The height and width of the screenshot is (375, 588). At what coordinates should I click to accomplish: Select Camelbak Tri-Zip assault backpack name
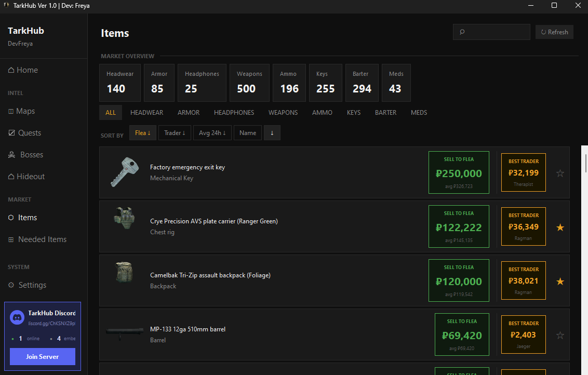(x=210, y=275)
